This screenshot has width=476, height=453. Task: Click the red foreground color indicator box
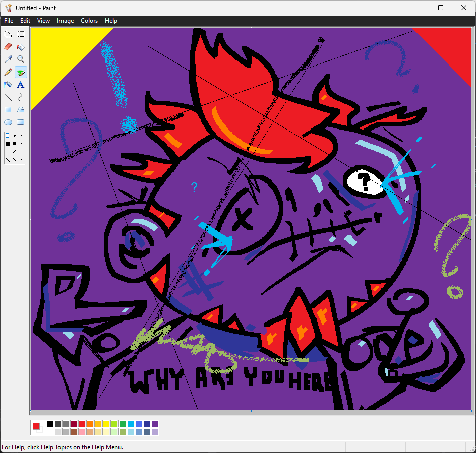[36, 426]
